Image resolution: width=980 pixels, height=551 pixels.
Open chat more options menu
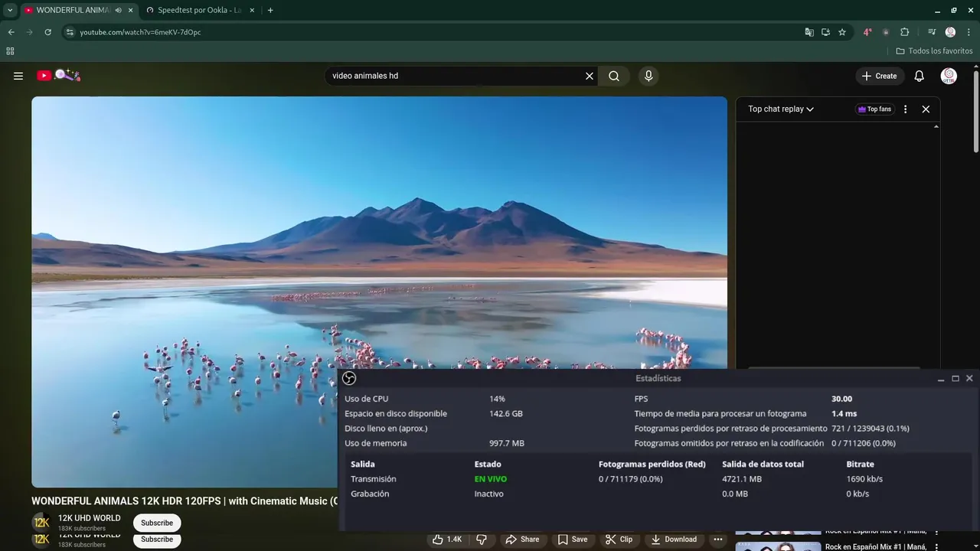pos(905,109)
